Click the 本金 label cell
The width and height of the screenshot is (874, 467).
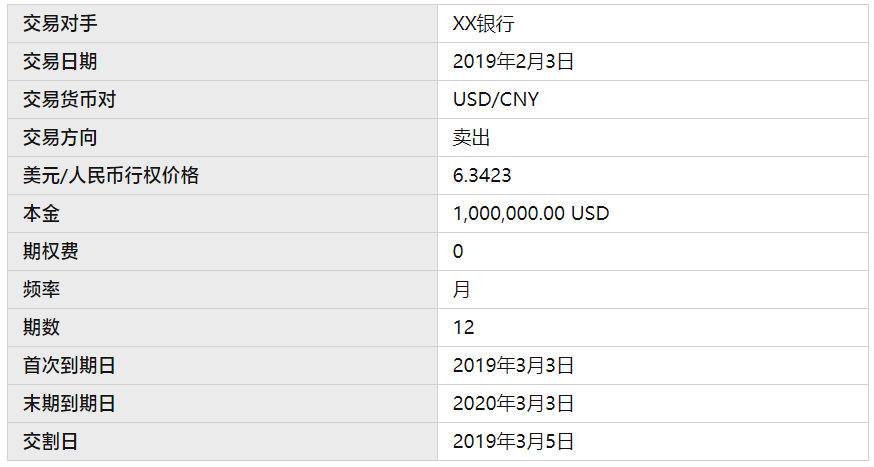coord(222,213)
